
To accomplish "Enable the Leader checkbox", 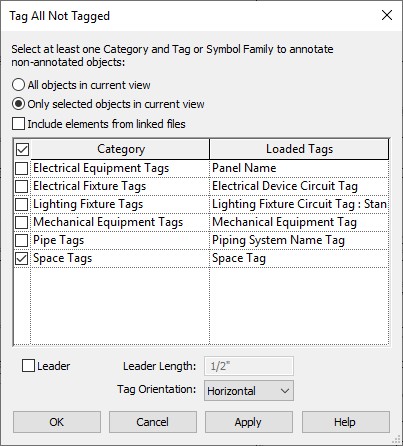I will tap(28, 365).
